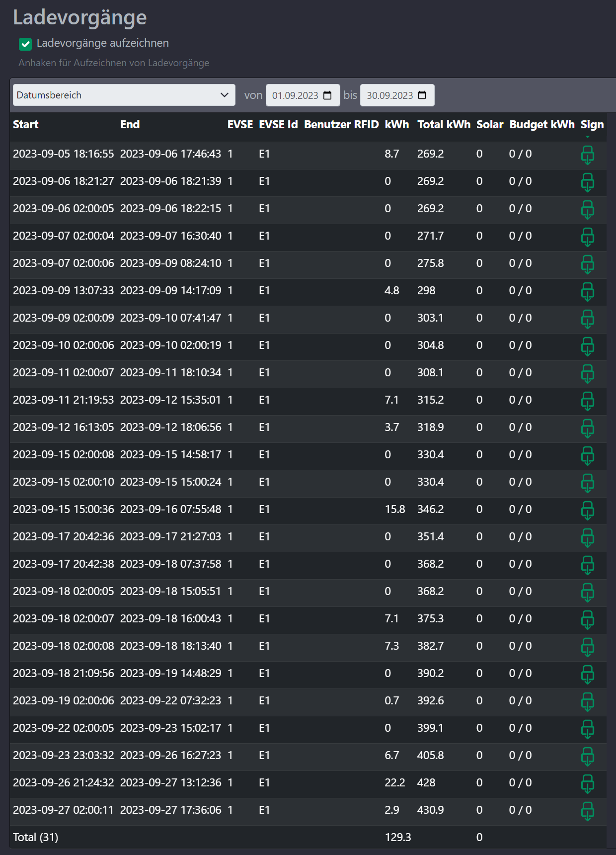Click the von date field 01.09.2023
The width and height of the screenshot is (616, 855).
pos(303,95)
